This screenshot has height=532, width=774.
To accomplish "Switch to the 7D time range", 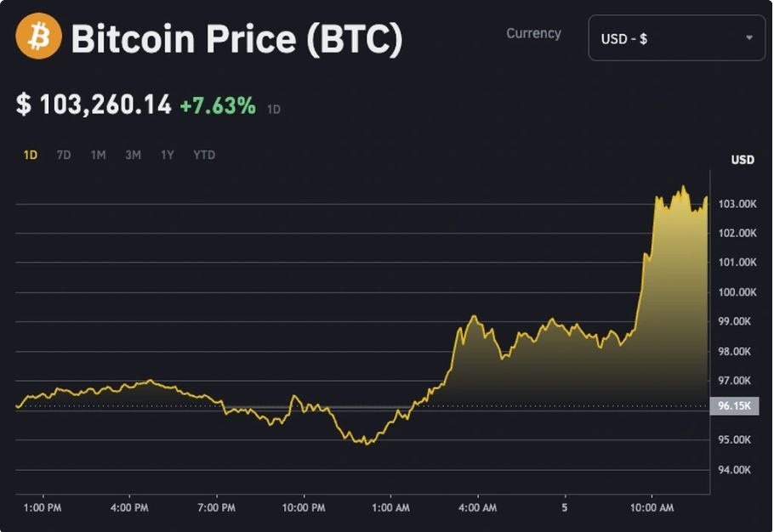I will pos(64,155).
